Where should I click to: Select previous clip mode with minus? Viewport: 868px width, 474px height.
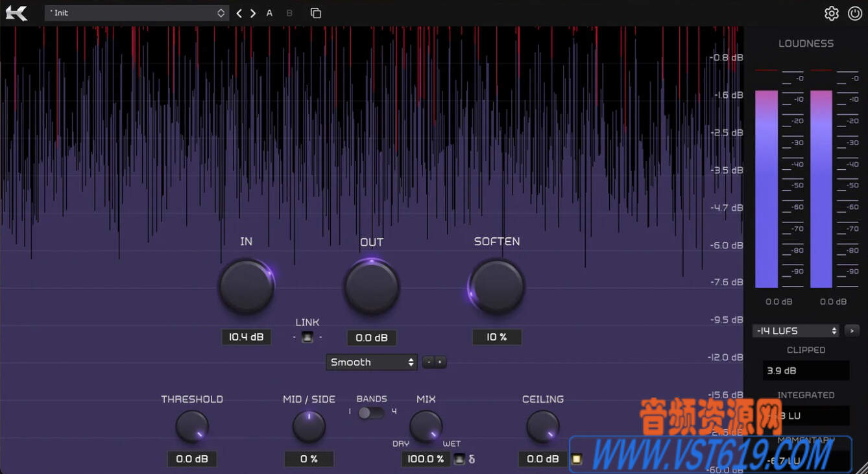point(428,362)
